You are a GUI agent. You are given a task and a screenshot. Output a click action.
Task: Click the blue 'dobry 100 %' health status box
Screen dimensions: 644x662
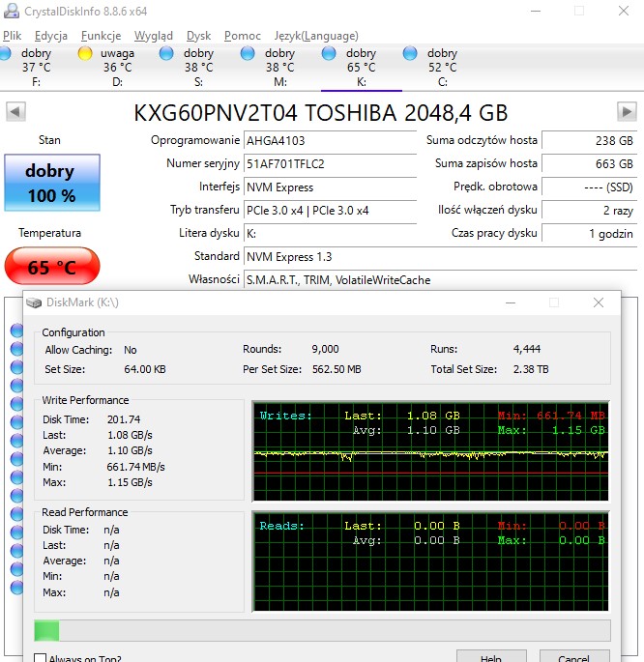(50, 182)
